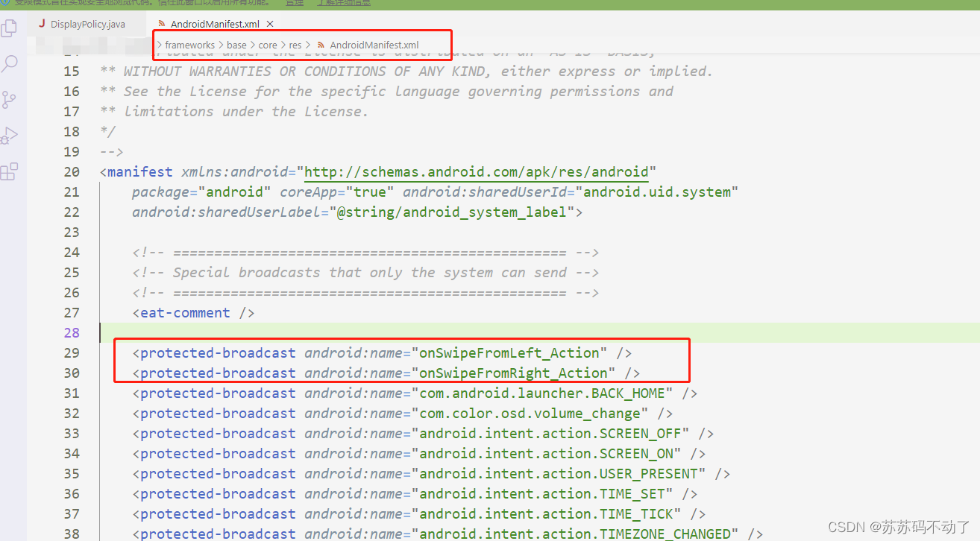
Task: Switch to the DisplayPolicy.java tab
Action: click(x=88, y=23)
